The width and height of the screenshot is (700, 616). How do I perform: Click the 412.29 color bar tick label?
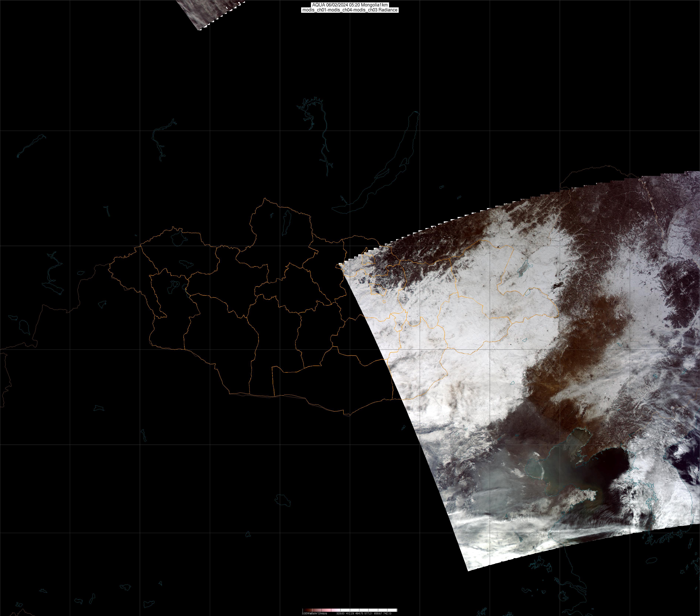[350, 613]
